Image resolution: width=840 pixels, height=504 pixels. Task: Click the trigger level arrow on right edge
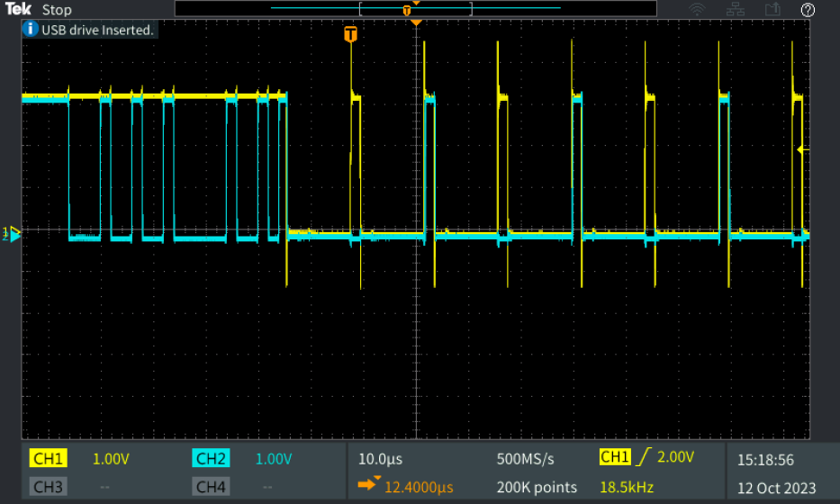[804, 148]
